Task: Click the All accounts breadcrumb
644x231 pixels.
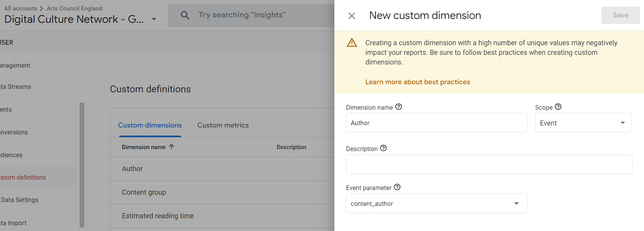Action: pyautogui.click(x=21, y=8)
